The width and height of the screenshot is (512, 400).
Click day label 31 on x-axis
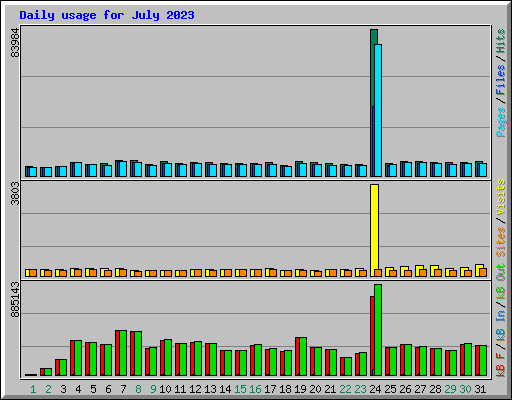click(480, 389)
